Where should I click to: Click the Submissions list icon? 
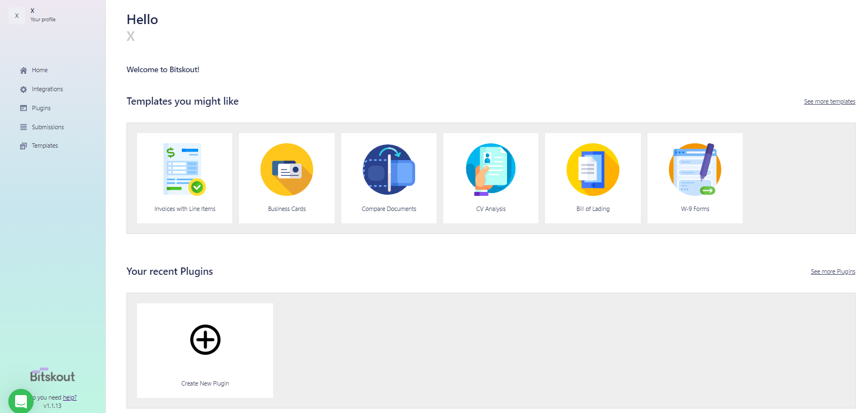tap(24, 127)
